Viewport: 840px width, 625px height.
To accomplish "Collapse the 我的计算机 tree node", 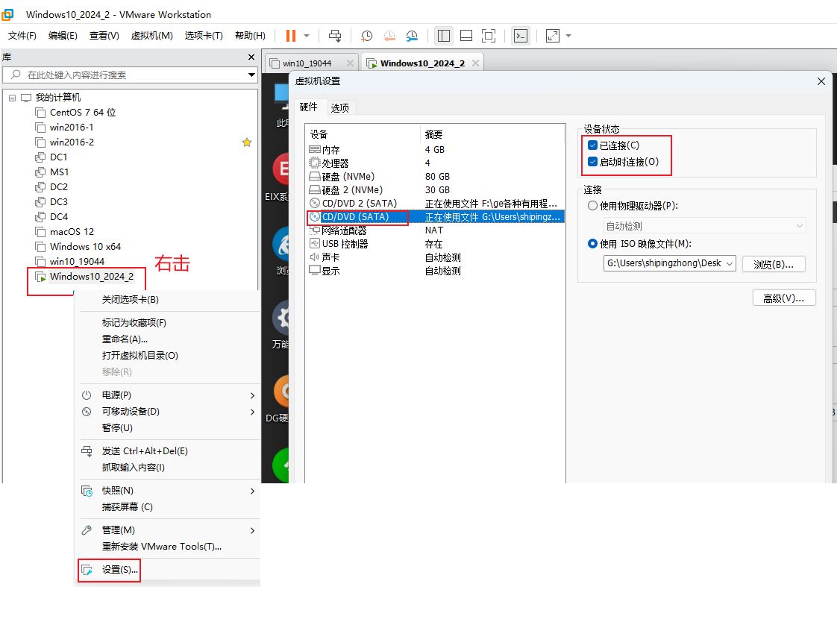I will (12, 98).
